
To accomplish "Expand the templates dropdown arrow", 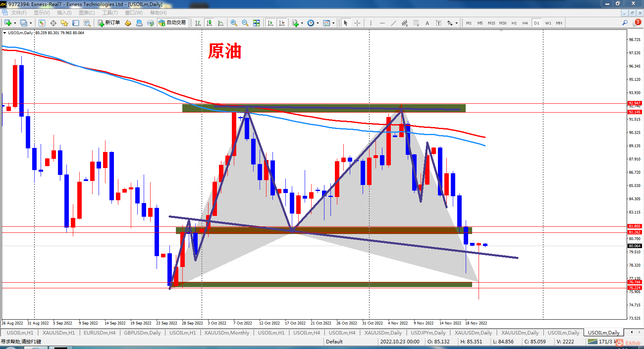I will click(x=333, y=23).
